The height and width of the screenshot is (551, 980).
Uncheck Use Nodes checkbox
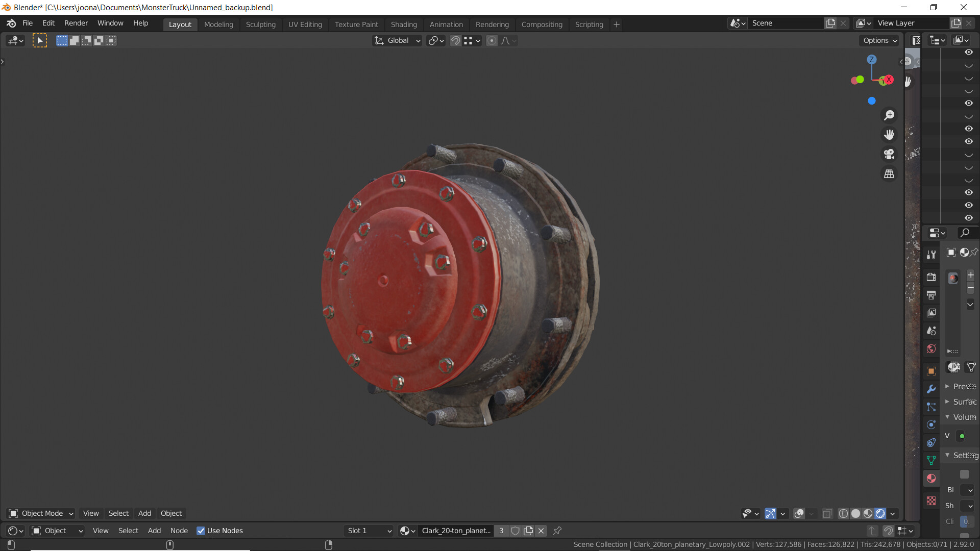click(x=201, y=531)
